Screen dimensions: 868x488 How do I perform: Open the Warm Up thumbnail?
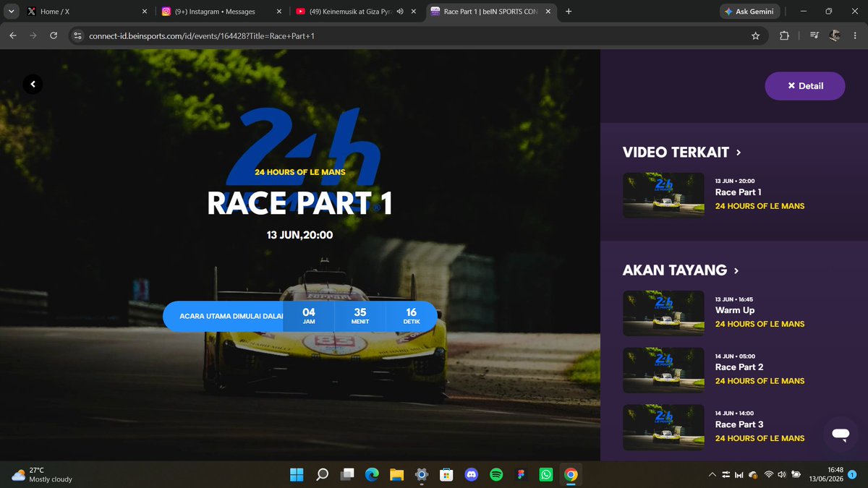click(x=663, y=313)
